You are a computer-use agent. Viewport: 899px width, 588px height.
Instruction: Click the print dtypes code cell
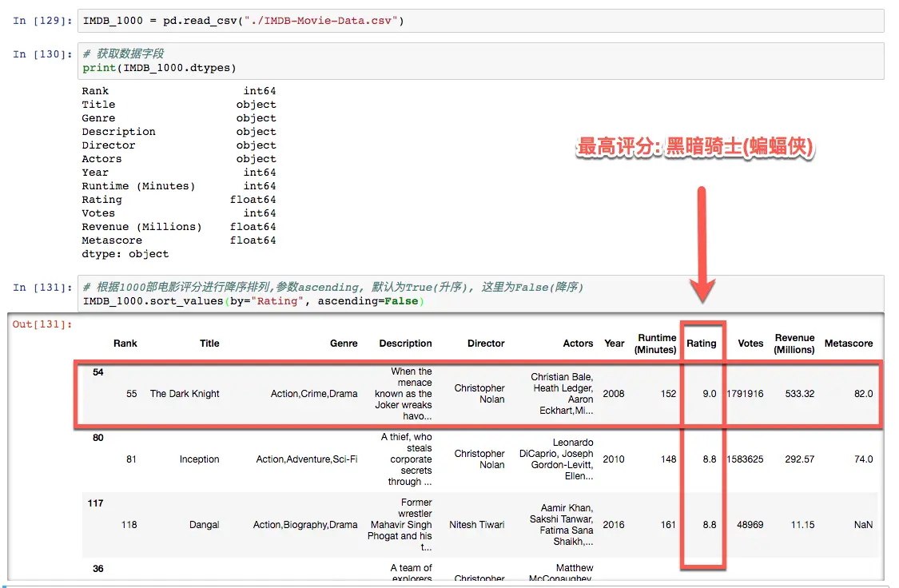pyautogui.click(x=480, y=61)
